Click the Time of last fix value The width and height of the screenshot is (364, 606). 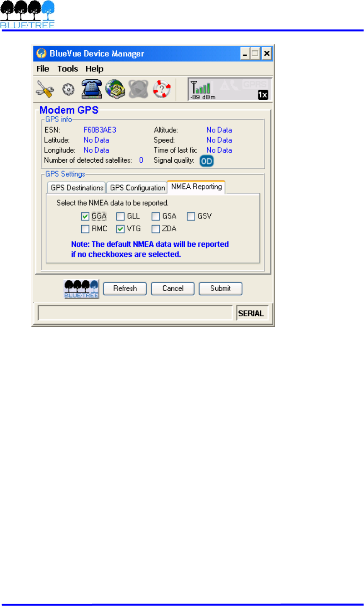click(x=219, y=150)
